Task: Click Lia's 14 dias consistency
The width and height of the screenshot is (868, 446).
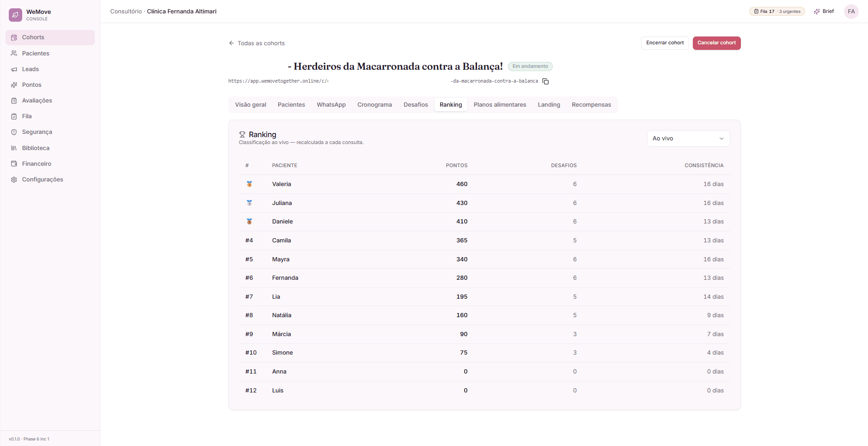Action: tap(714, 297)
